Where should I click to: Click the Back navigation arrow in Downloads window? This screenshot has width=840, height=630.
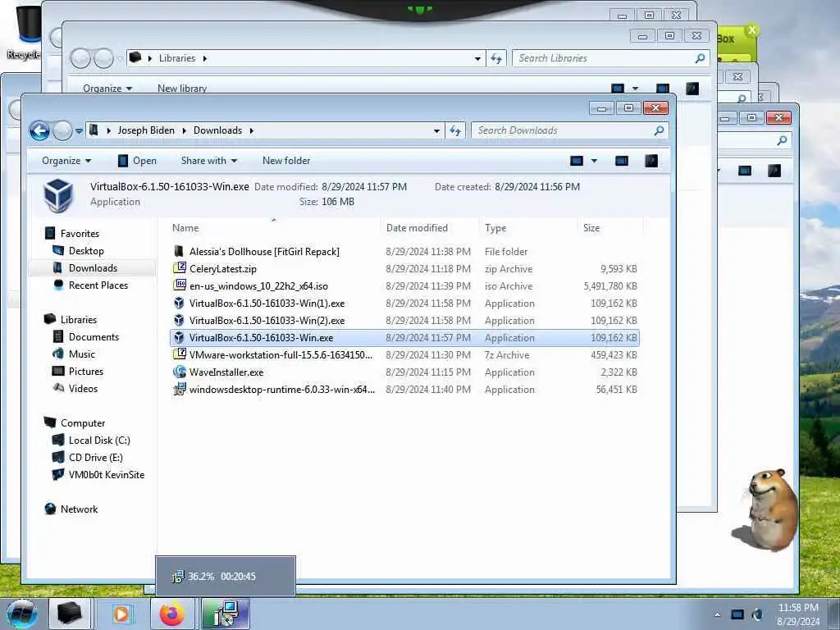(x=39, y=130)
